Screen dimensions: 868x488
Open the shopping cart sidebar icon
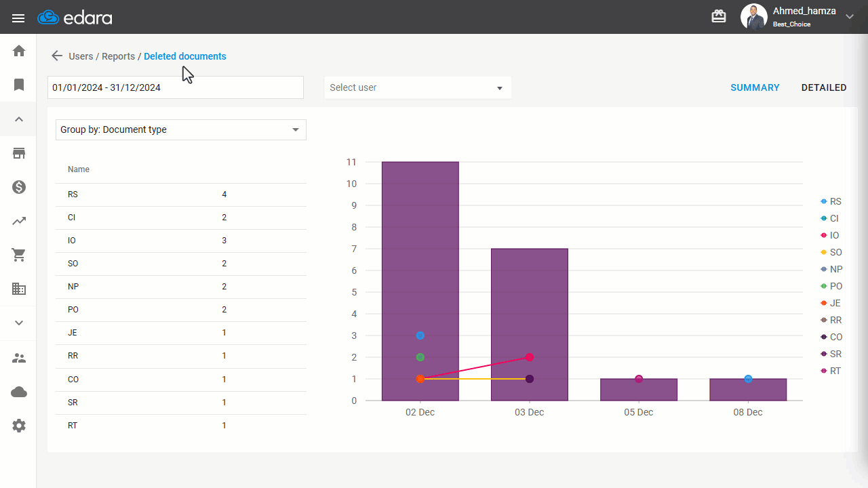[x=19, y=255]
